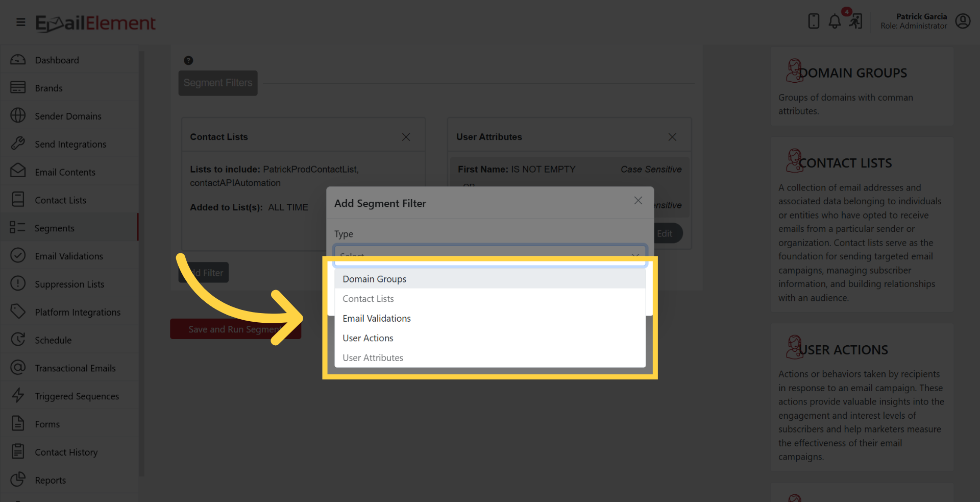Choose User Actions from Type list
The height and width of the screenshot is (502, 980).
coord(490,338)
